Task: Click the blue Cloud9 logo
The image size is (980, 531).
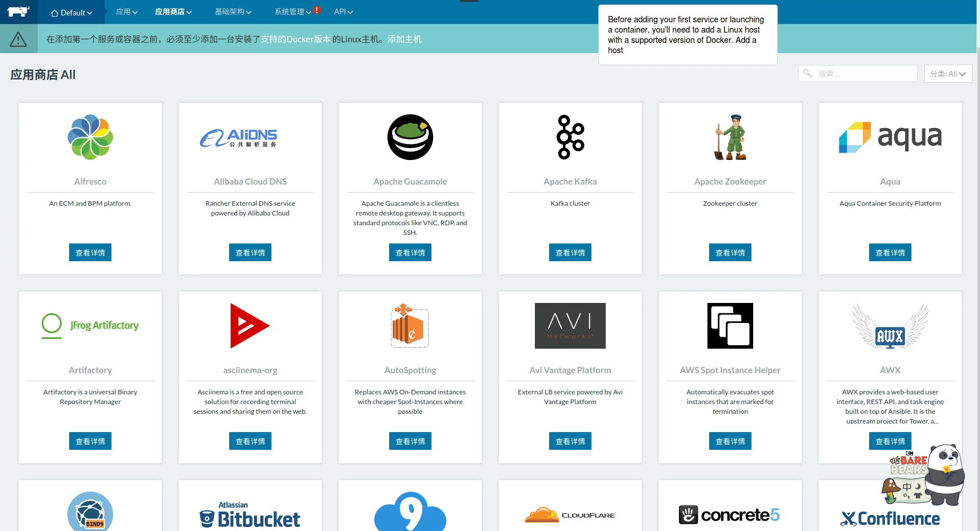Action: [410, 512]
